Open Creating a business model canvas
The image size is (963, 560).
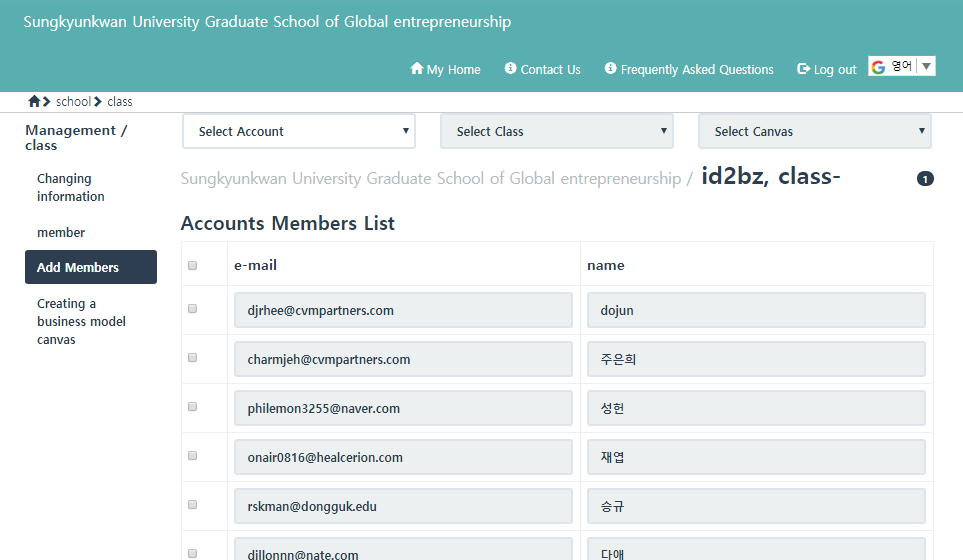click(x=81, y=321)
